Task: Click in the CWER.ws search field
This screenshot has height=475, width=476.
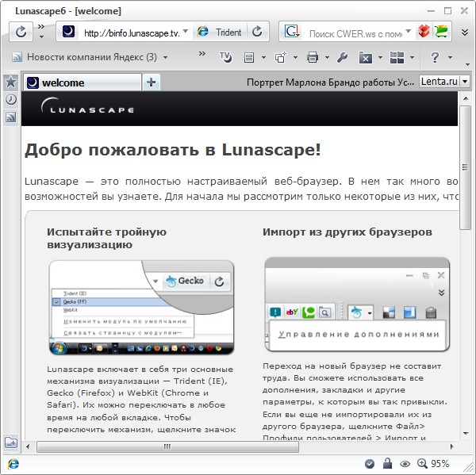Action: point(354,33)
